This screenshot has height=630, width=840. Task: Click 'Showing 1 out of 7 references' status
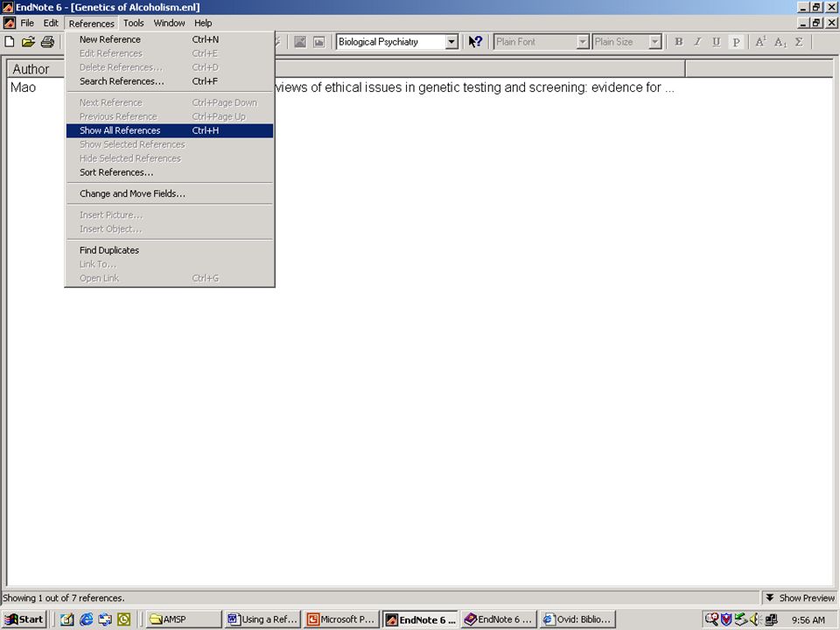(x=63, y=598)
